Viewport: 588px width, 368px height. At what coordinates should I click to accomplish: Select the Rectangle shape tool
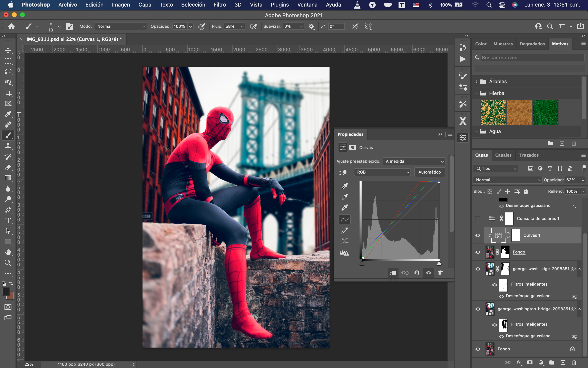tap(8, 242)
